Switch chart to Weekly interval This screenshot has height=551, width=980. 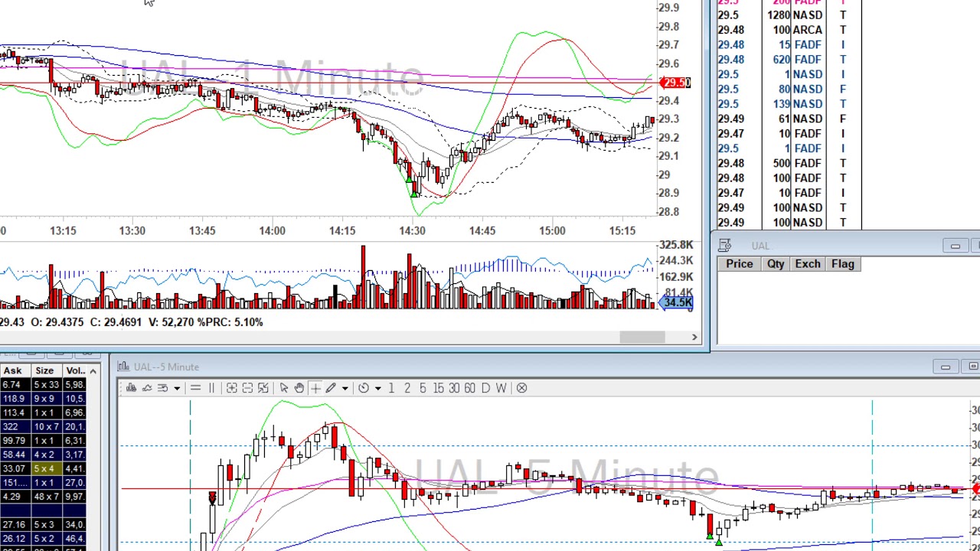point(501,388)
